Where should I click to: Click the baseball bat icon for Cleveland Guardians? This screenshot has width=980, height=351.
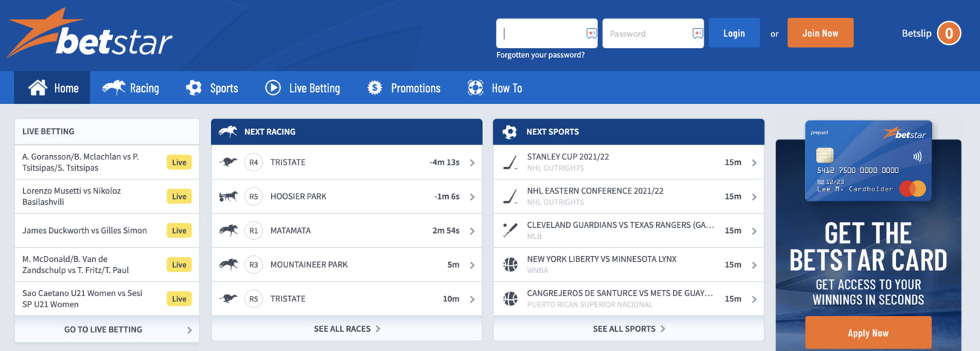[x=510, y=230]
